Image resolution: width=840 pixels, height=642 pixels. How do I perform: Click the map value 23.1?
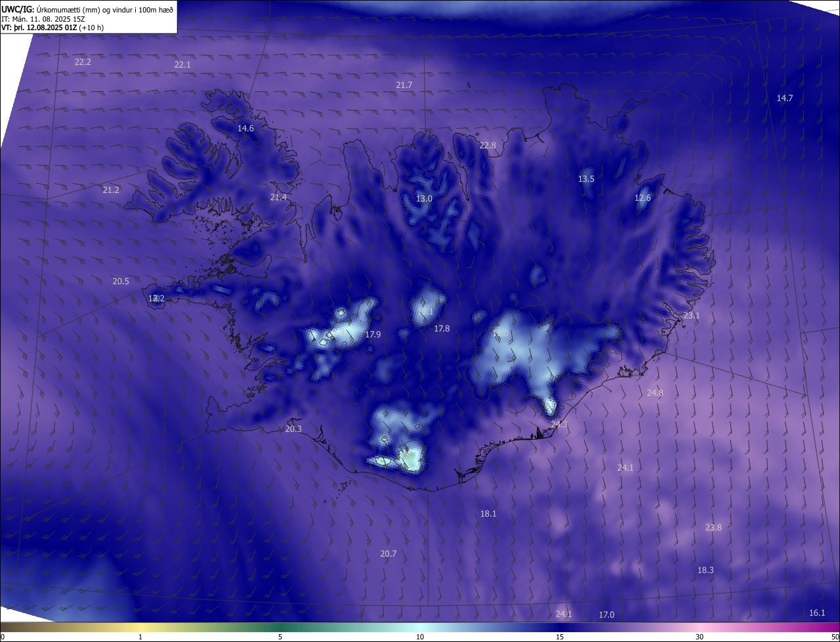(x=692, y=315)
